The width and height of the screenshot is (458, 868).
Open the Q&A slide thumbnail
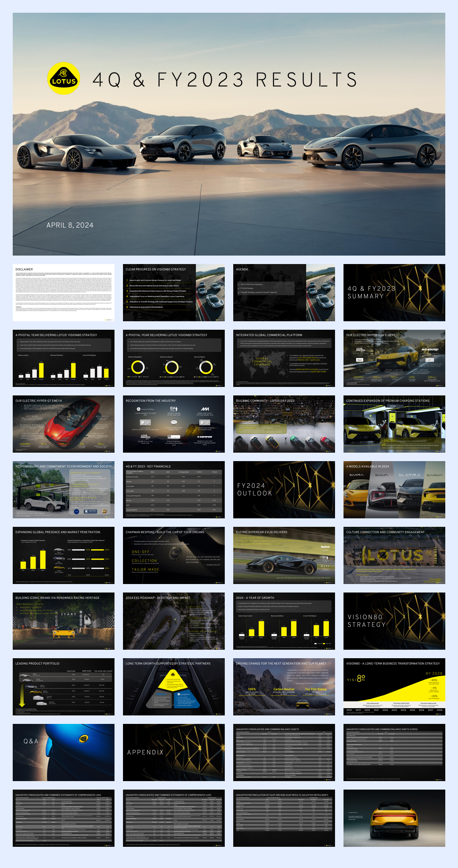click(x=64, y=752)
